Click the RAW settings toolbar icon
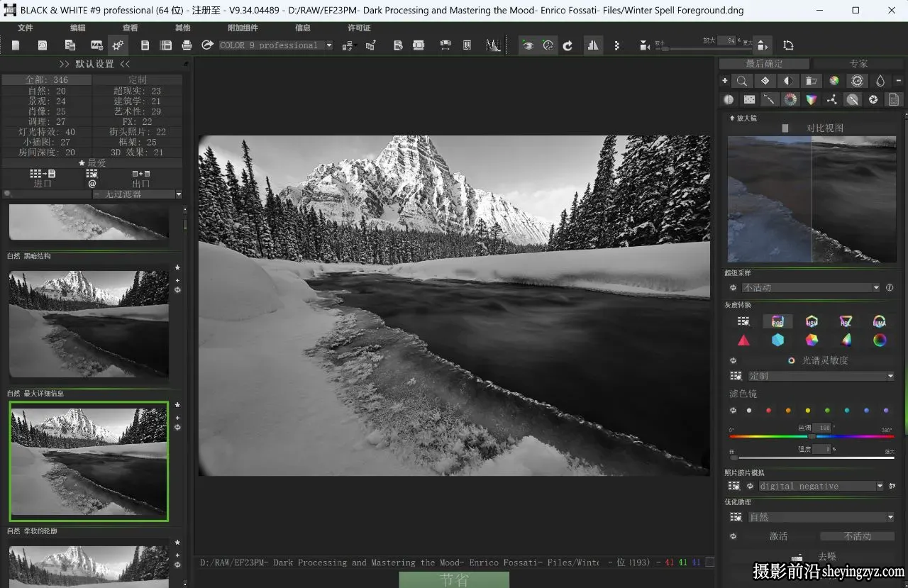Viewport: 908px width, 588px height. pos(96,45)
